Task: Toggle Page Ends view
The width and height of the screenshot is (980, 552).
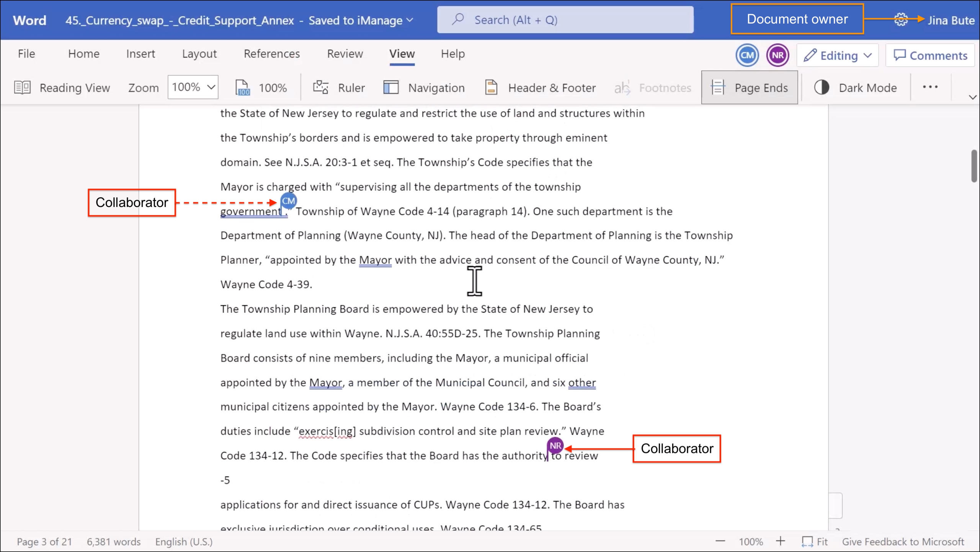Action: tap(749, 87)
